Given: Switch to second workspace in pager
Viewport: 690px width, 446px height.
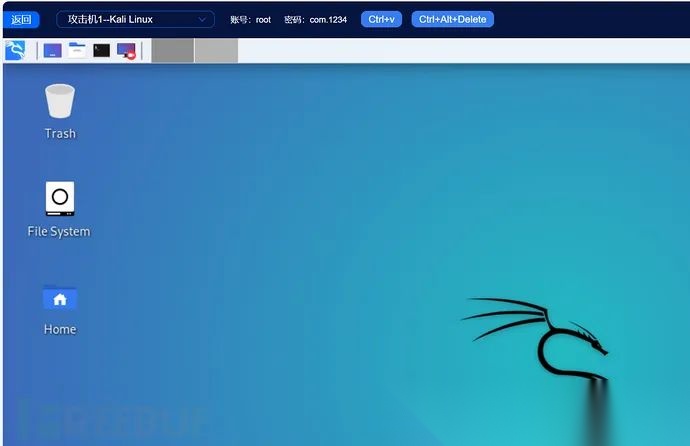Looking at the screenshot, I should (x=217, y=50).
